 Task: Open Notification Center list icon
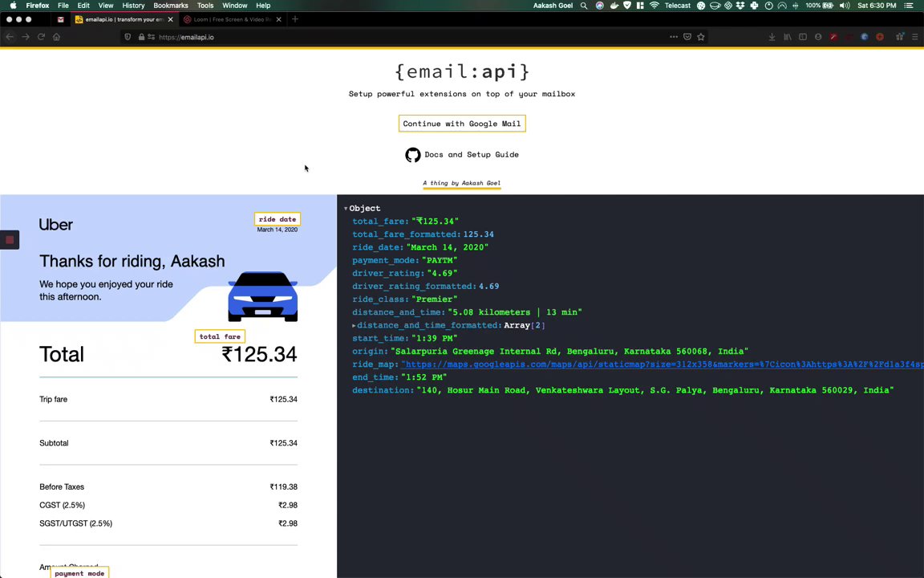pos(909,6)
